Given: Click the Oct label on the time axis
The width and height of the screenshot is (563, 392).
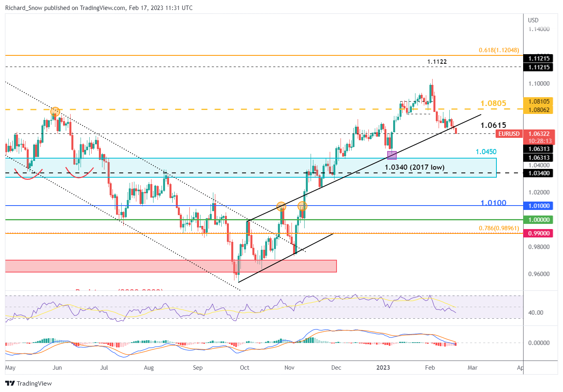Looking at the screenshot, I should (244, 367).
